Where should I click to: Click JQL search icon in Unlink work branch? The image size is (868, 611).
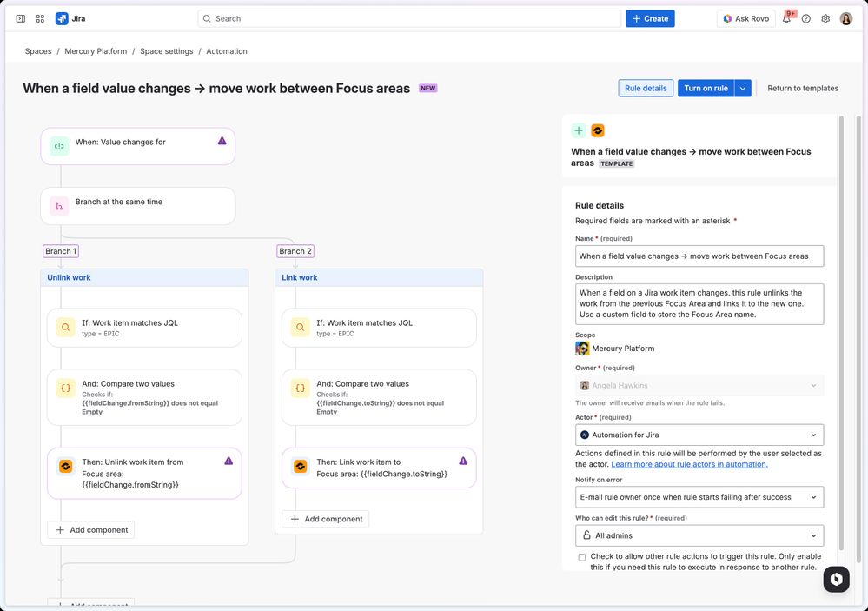(65, 328)
